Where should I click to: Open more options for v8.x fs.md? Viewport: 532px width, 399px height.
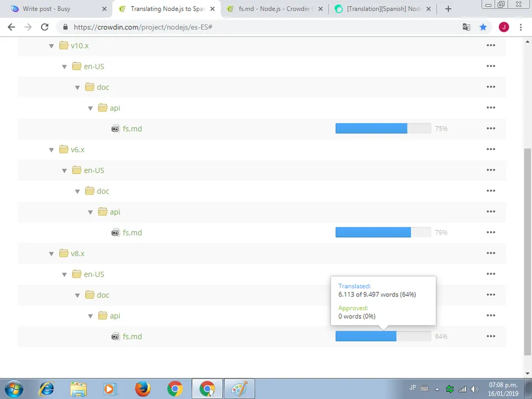click(x=491, y=336)
